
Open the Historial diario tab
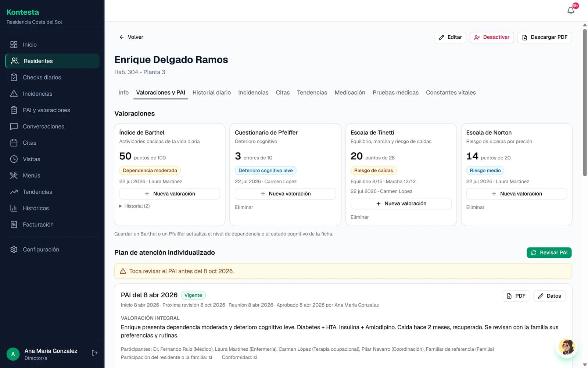click(x=212, y=92)
